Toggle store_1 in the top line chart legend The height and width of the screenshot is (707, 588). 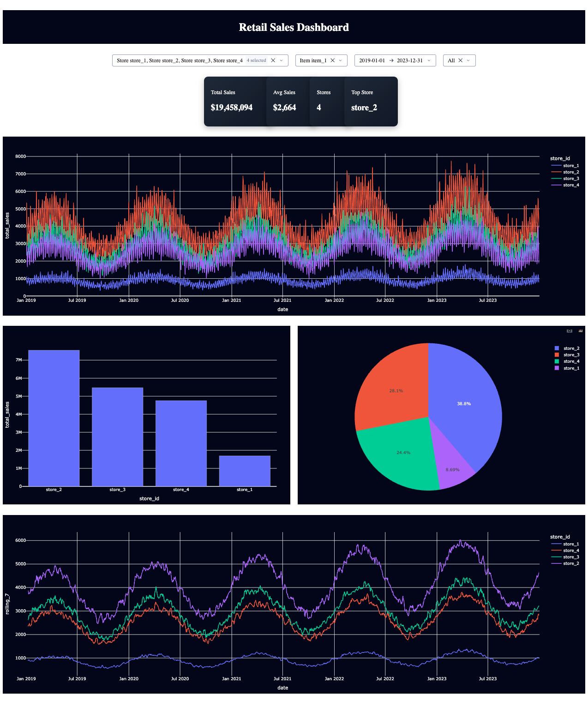point(565,166)
